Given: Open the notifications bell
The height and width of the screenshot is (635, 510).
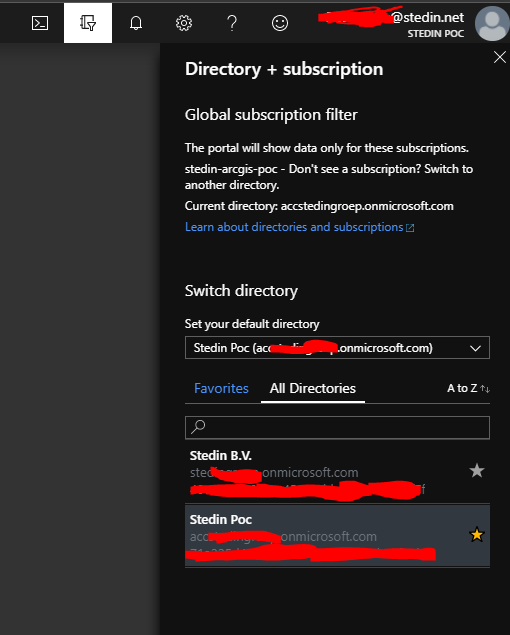Looking at the screenshot, I should point(136,23).
